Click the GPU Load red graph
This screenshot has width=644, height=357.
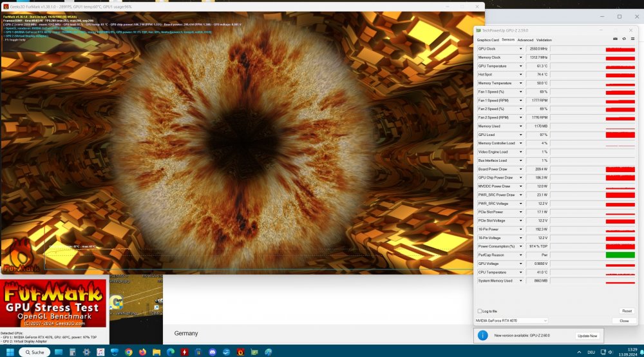click(x=620, y=135)
